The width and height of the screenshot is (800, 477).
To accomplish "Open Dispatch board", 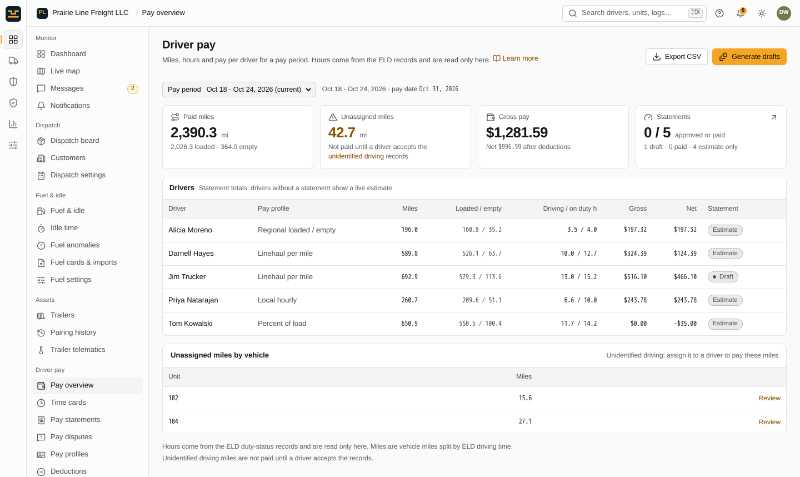I will pyautogui.click(x=89, y=140).
